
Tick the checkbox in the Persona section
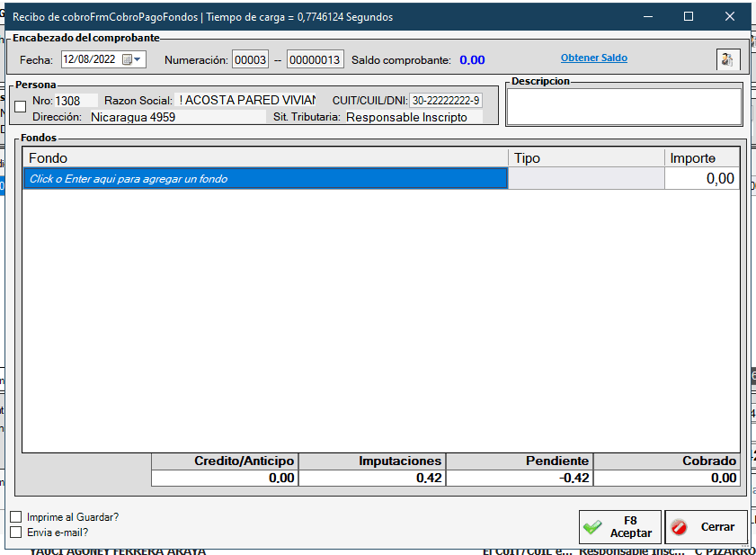pyautogui.click(x=21, y=107)
